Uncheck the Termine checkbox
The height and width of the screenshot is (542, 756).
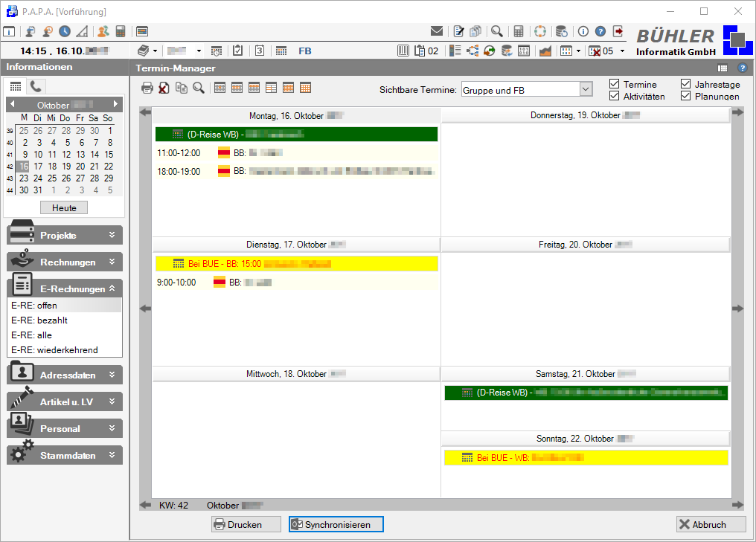[x=615, y=84]
